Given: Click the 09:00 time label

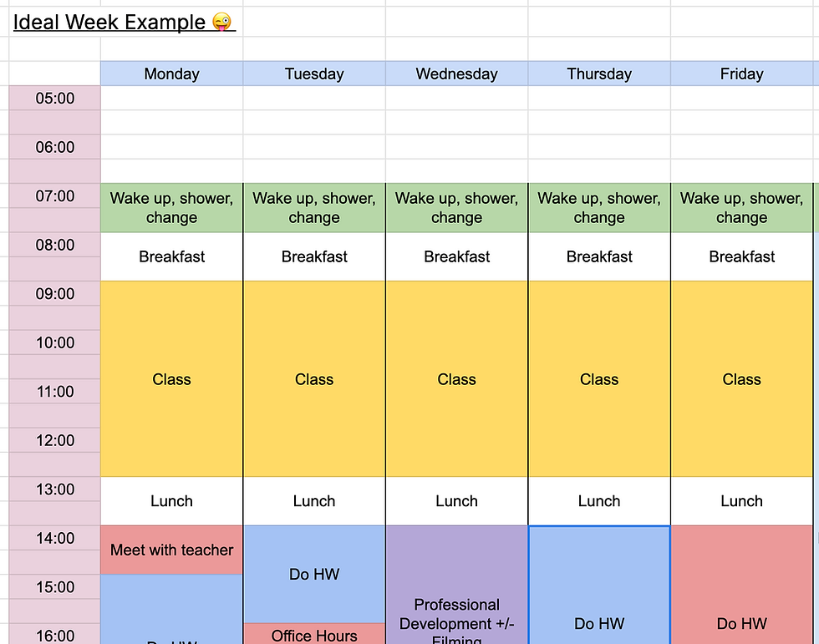Looking at the screenshot, I should [55, 294].
